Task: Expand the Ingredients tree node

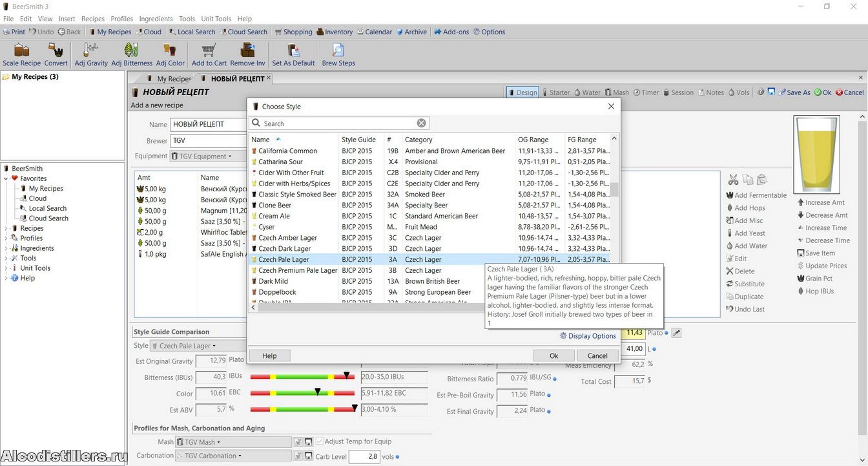Action: [x=6, y=248]
